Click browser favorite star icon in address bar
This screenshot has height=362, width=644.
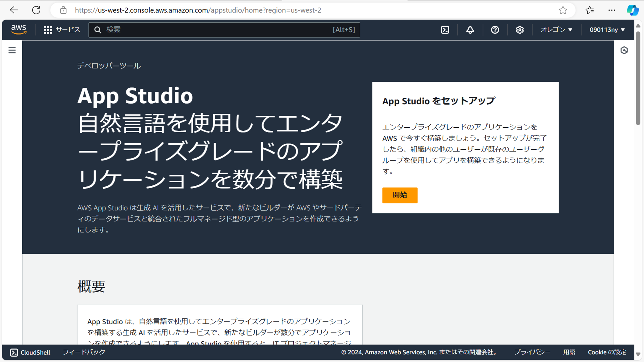[x=563, y=10]
